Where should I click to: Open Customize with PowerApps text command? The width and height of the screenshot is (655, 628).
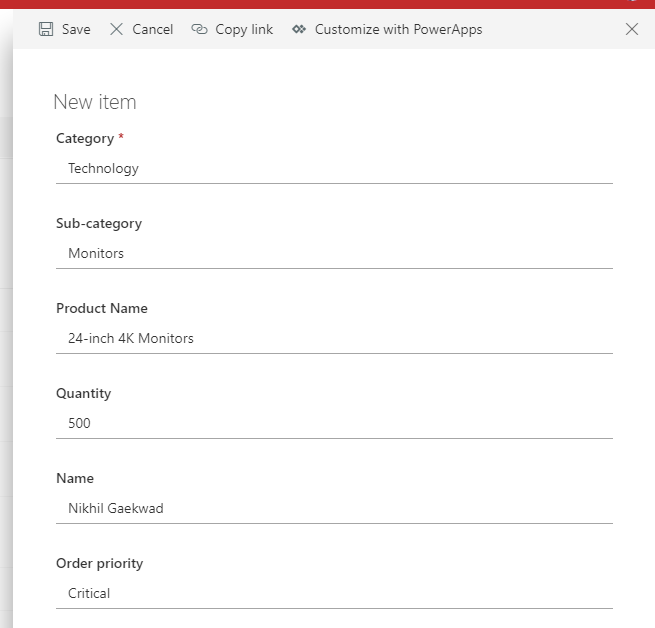pos(398,30)
